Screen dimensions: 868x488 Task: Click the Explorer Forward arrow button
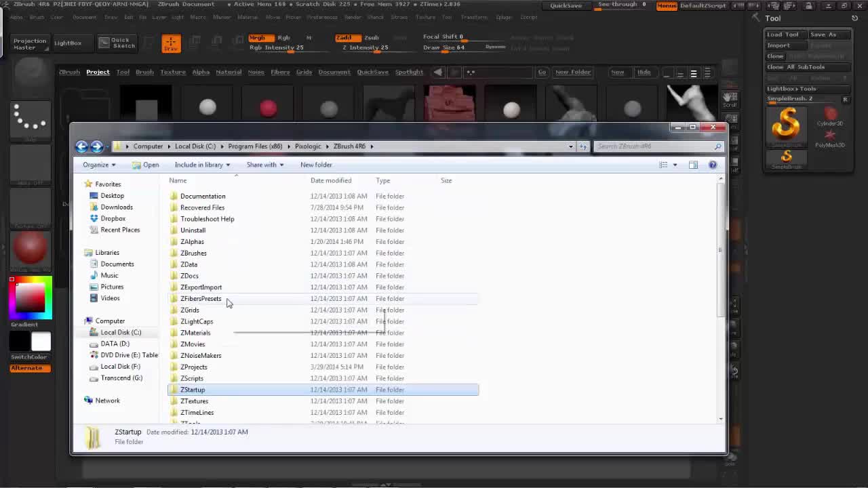[96, 146]
